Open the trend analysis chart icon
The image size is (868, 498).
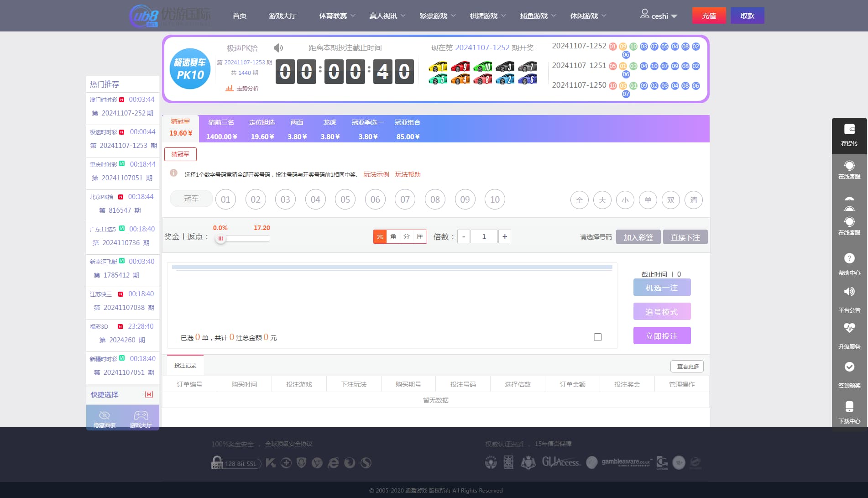[230, 88]
